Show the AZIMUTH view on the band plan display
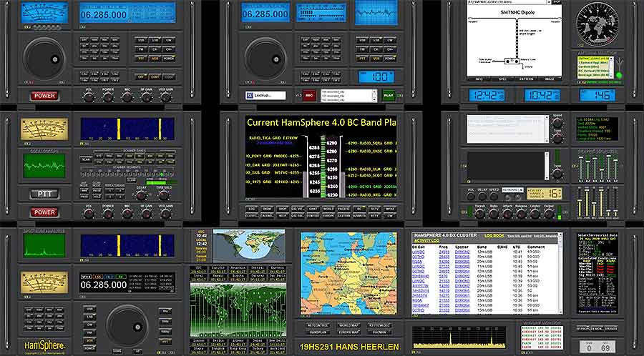Image resolution: width=644 pixels, height=356 pixels. pos(359,215)
